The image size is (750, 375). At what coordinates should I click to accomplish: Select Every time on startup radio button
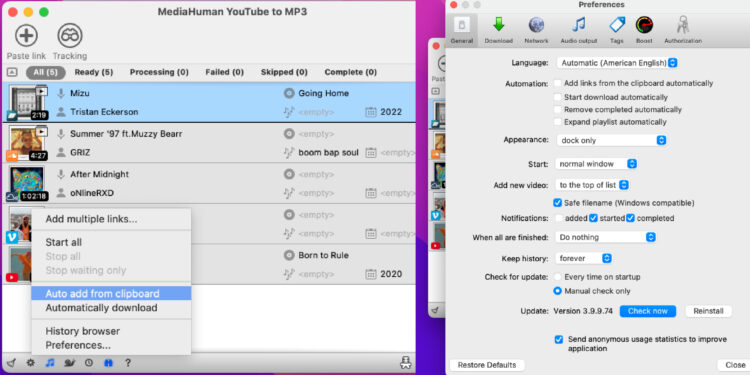[x=558, y=277]
